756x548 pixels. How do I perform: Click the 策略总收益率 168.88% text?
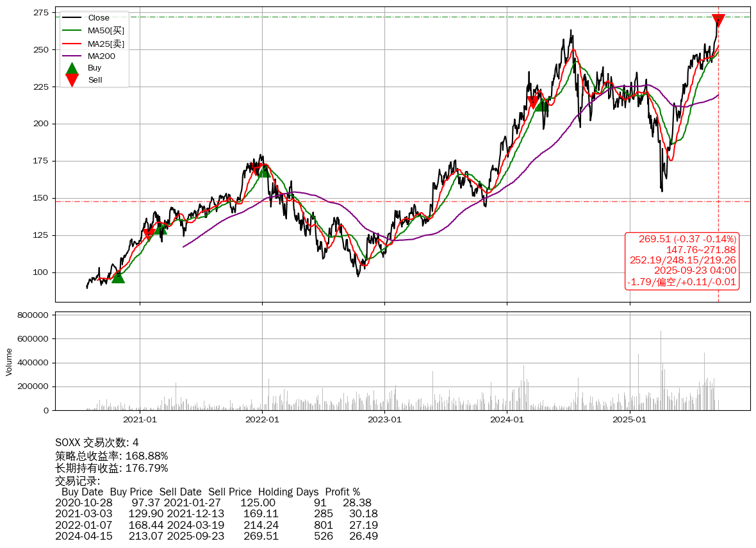coord(111,456)
